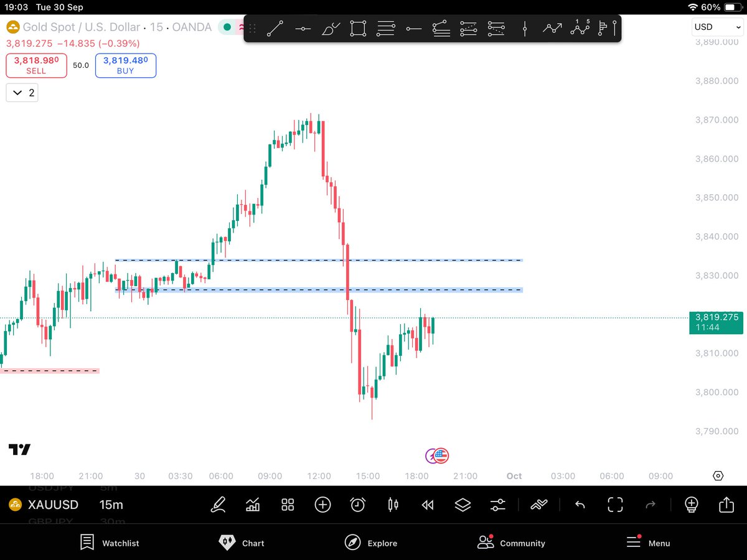The width and height of the screenshot is (747, 560).
Task: Tap the battery 60% status indicator
Action: coord(720,7)
